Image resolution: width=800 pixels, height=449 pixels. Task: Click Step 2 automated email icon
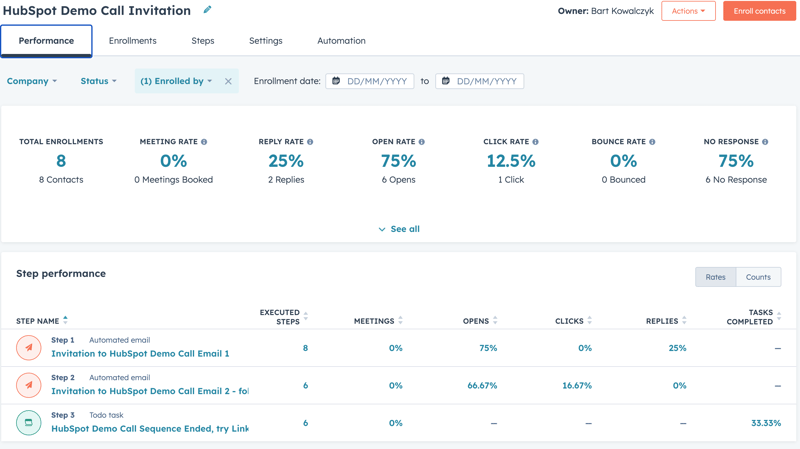pos(29,385)
